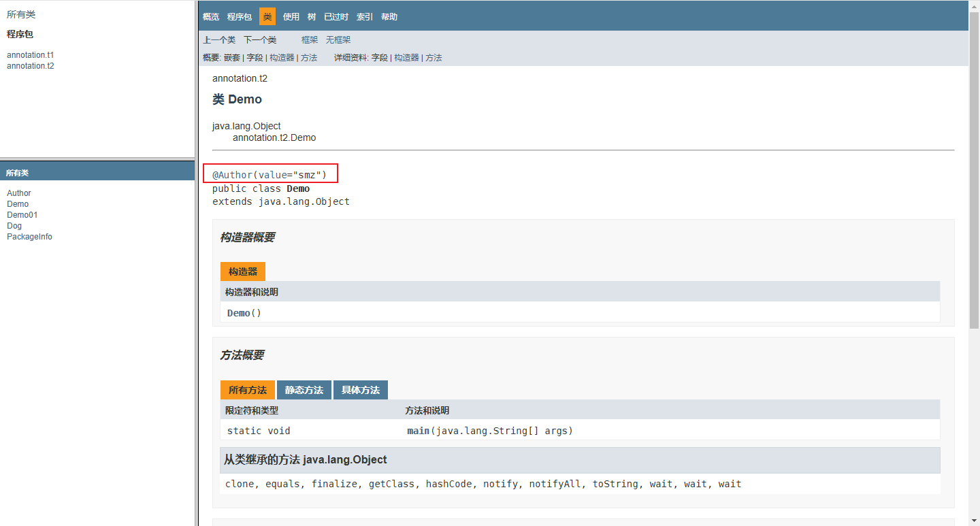Jump to 方法 in the 详细资料 row

pyautogui.click(x=434, y=58)
